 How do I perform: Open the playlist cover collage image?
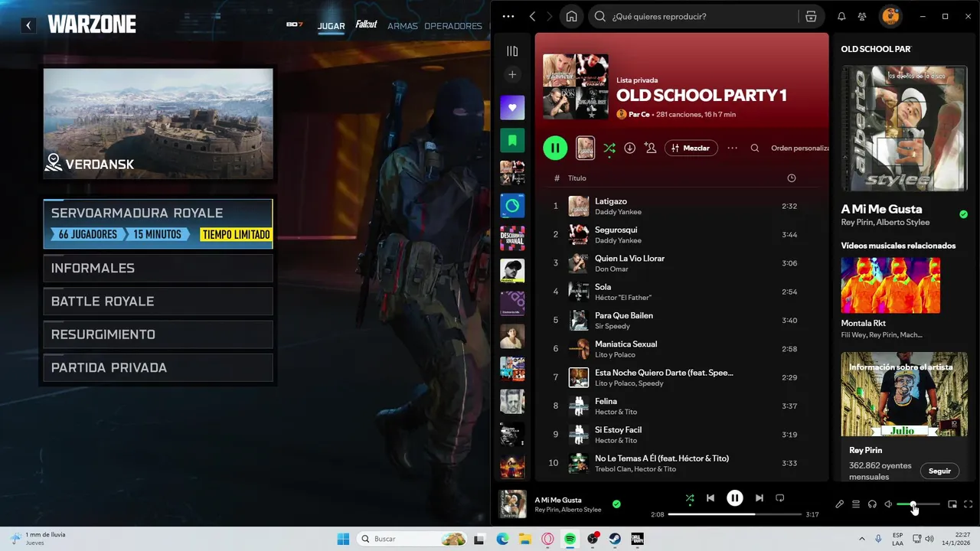tap(576, 86)
